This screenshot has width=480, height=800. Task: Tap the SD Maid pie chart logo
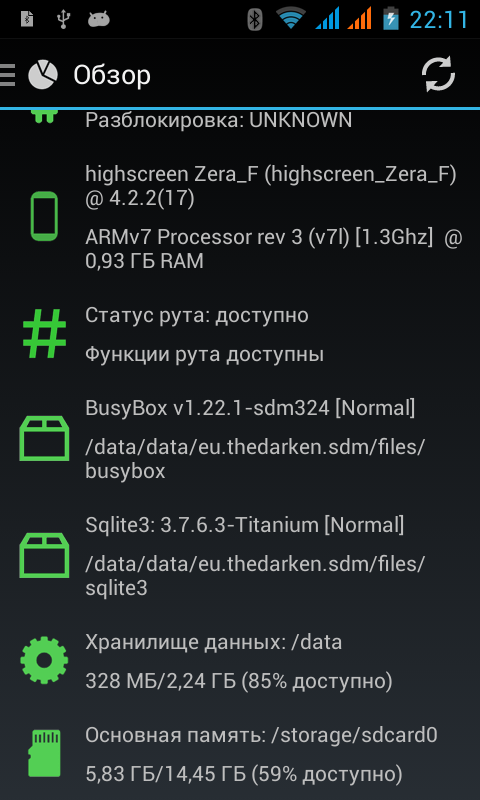coord(43,74)
